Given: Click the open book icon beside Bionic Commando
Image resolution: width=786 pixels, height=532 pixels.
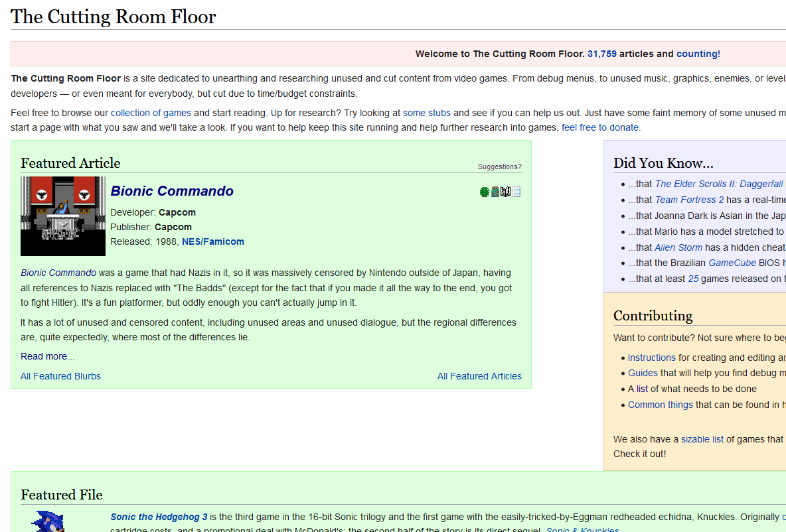Looking at the screenshot, I should (x=505, y=192).
